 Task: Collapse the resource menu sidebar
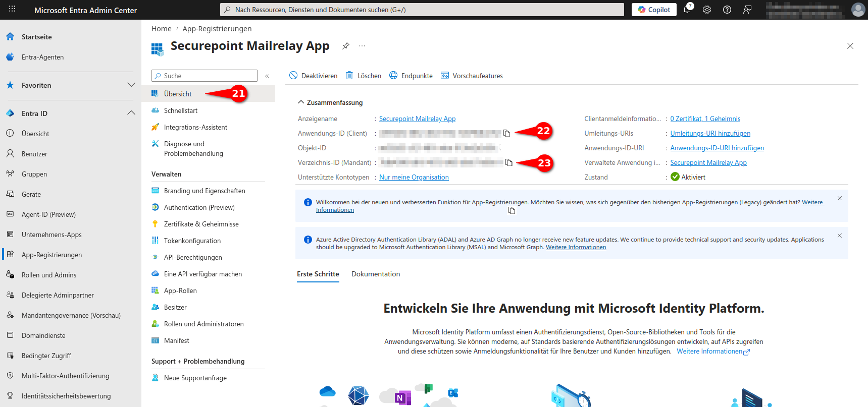click(267, 76)
